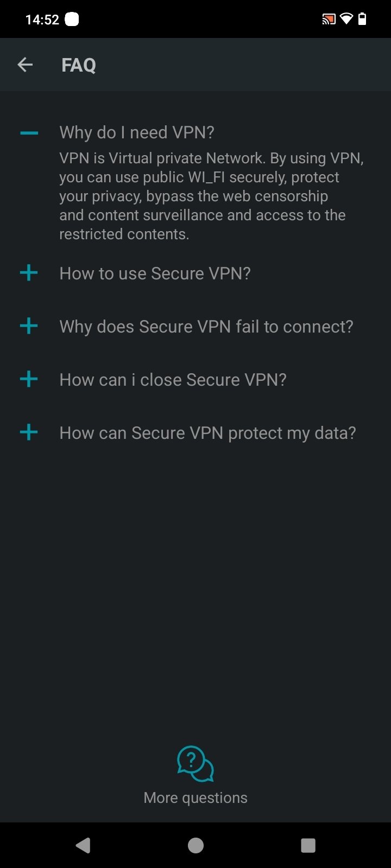This screenshot has width=391, height=868.
Task: Click the VPN answer paragraph text
Action: pyautogui.click(x=211, y=196)
